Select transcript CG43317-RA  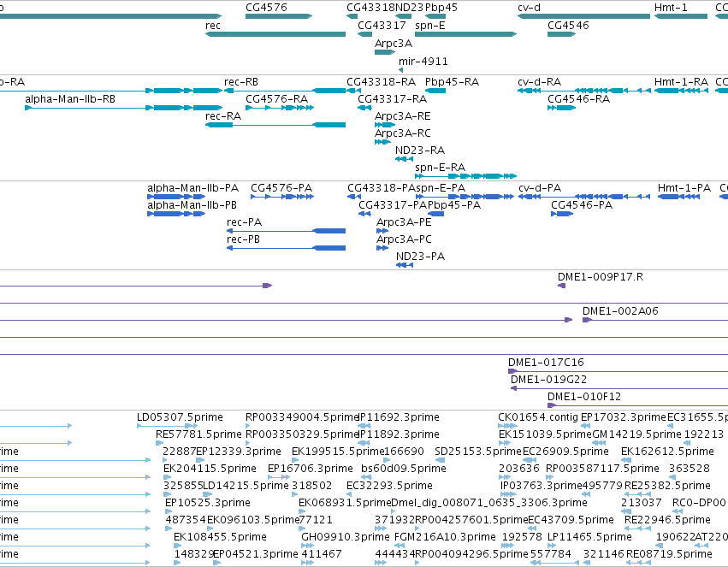point(364,108)
